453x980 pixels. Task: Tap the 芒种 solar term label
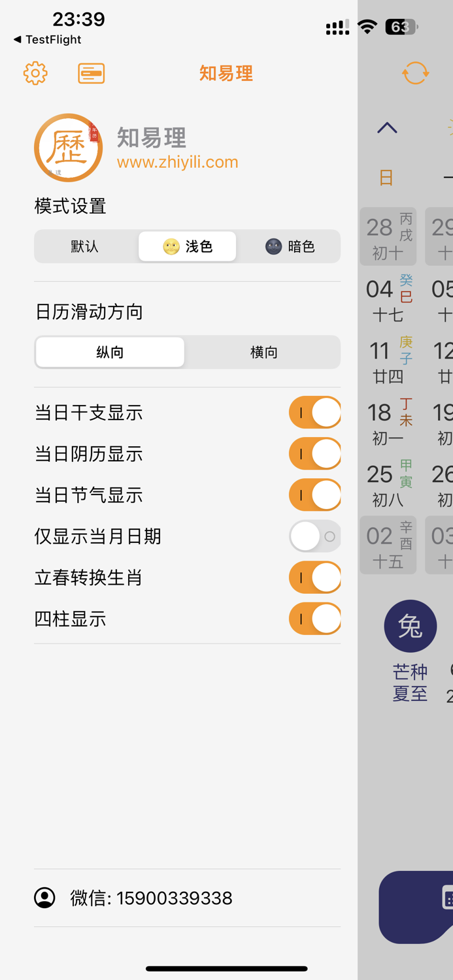tap(410, 672)
